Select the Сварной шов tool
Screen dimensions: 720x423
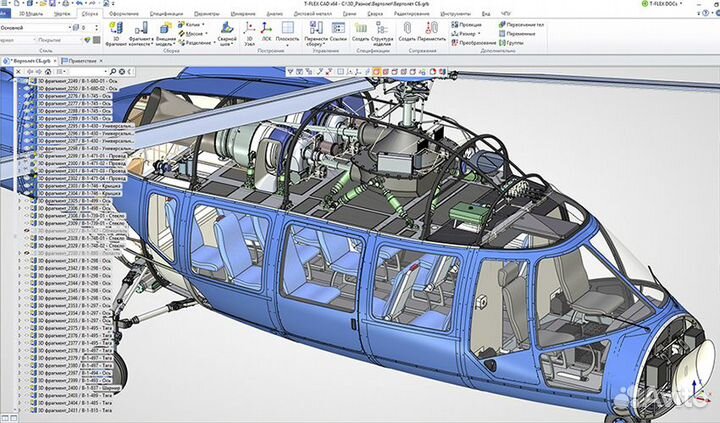(x=226, y=33)
